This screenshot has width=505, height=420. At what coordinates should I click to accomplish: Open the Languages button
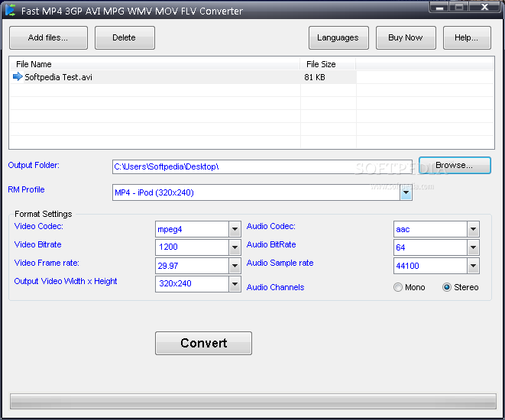(x=338, y=37)
